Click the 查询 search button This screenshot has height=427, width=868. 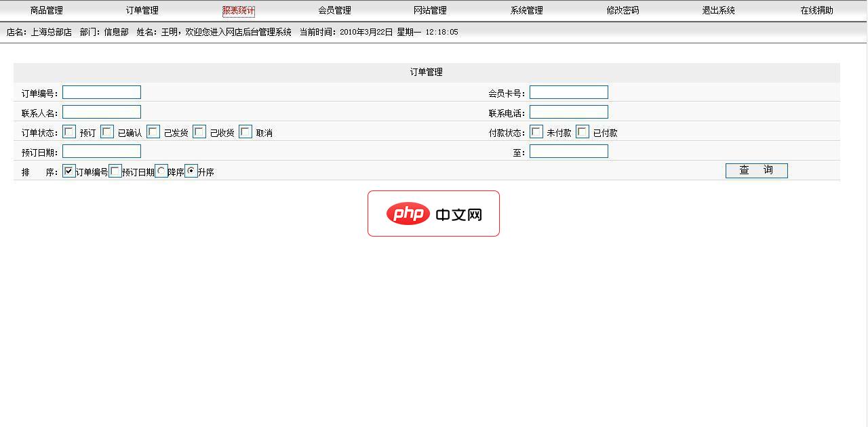(756, 170)
